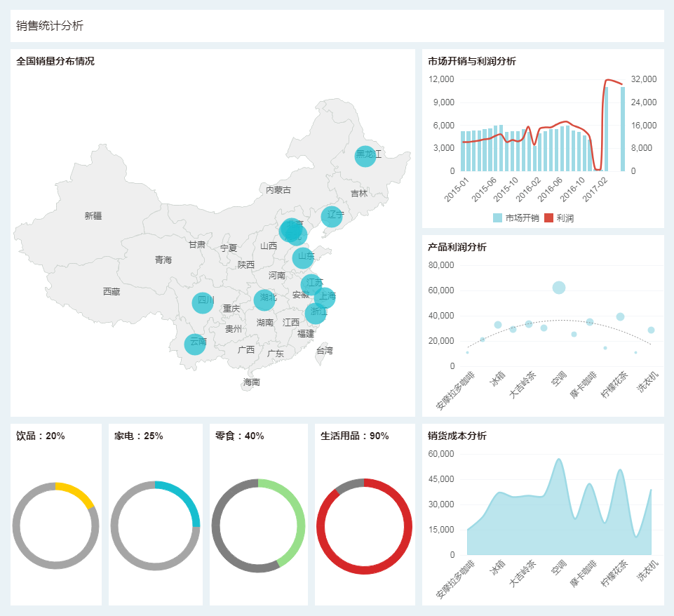Click the 销售统计分析 dashboard title

coord(50,26)
